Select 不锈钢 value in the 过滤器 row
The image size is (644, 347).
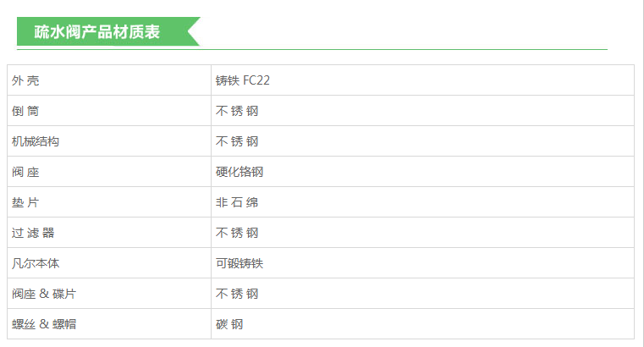point(237,233)
